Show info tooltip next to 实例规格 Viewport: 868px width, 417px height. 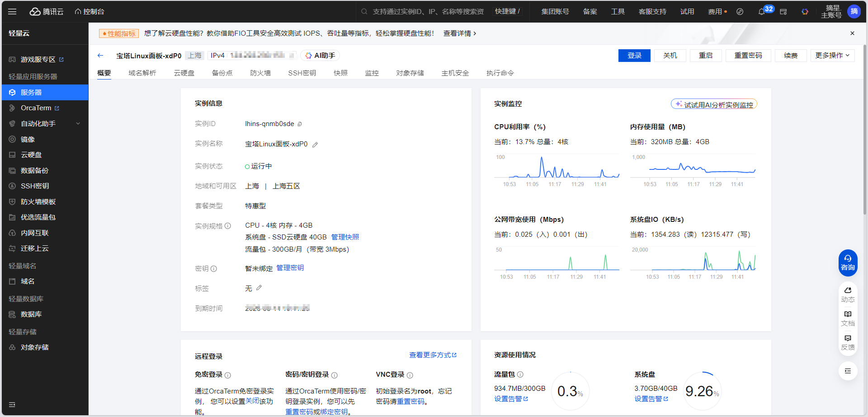coord(228,226)
